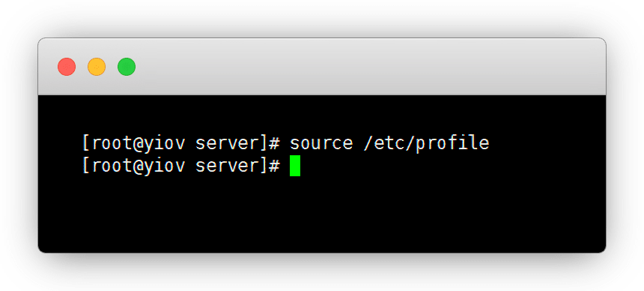The width and height of the screenshot is (644, 291).
Task: Click the green fullscreen window button
Action: 127,67
